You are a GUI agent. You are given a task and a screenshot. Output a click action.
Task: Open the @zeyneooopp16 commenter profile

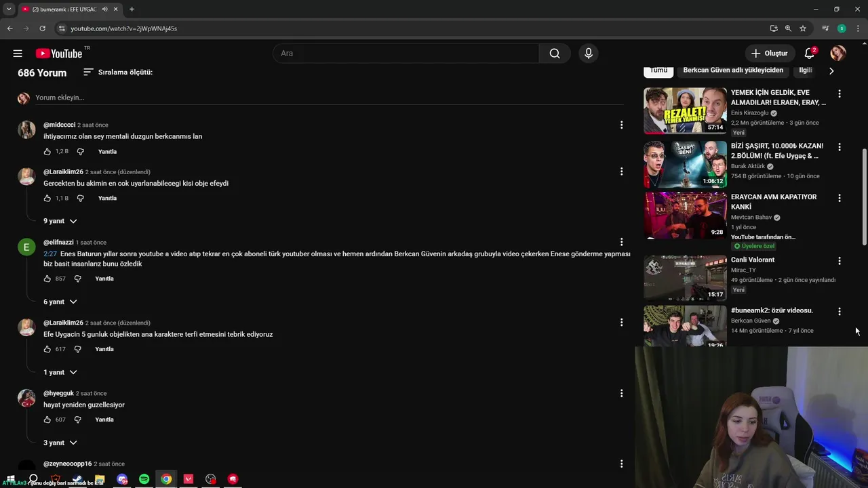tap(67, 464)
